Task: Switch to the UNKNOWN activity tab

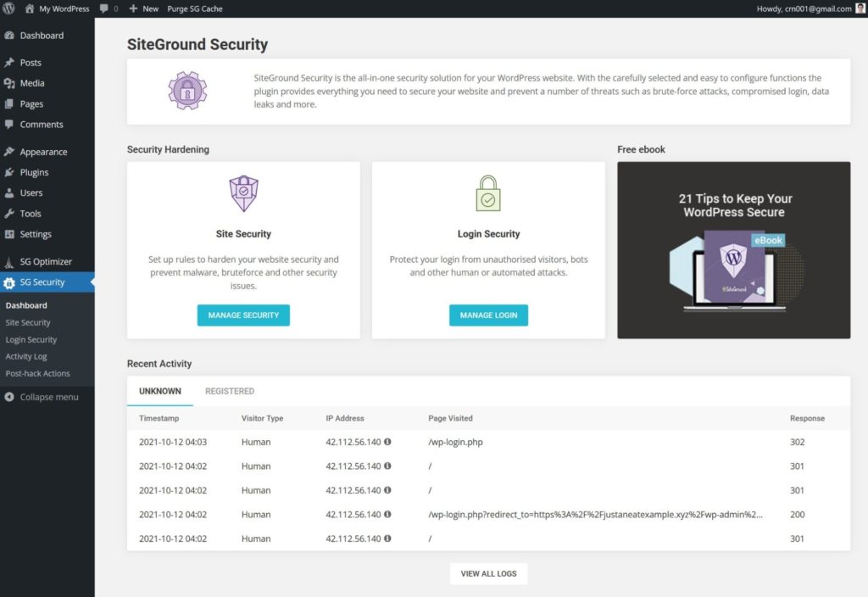Action: pos(160,391)
